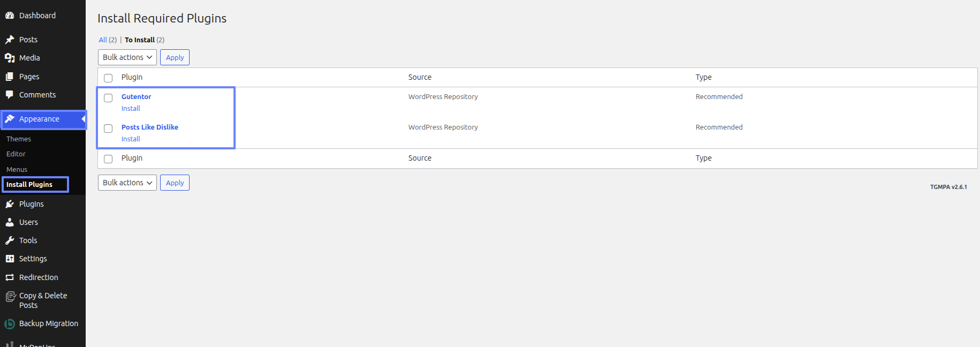Click the Pages icon in sidebar
The image size is (980, 347).
(10, 77)
